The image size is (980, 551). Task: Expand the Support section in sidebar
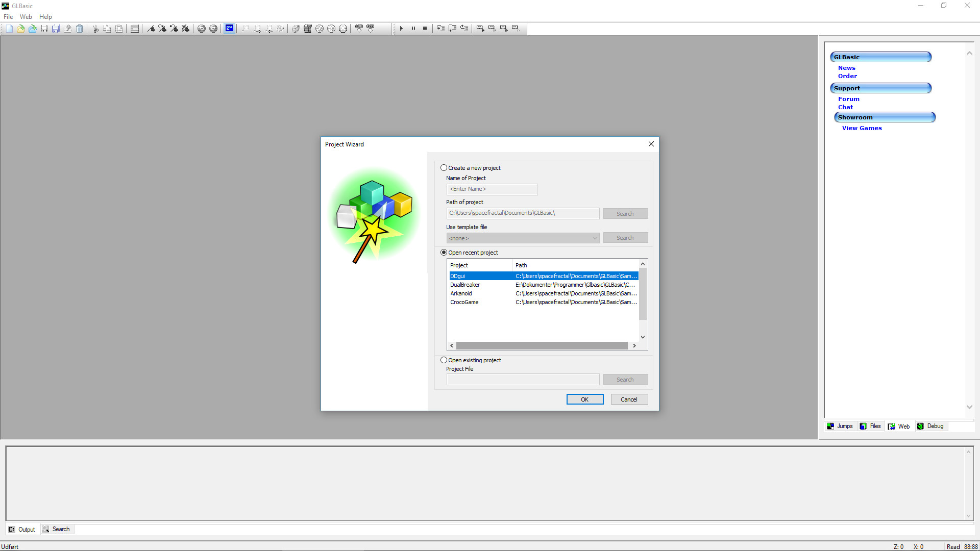click(x=880, y=87)
